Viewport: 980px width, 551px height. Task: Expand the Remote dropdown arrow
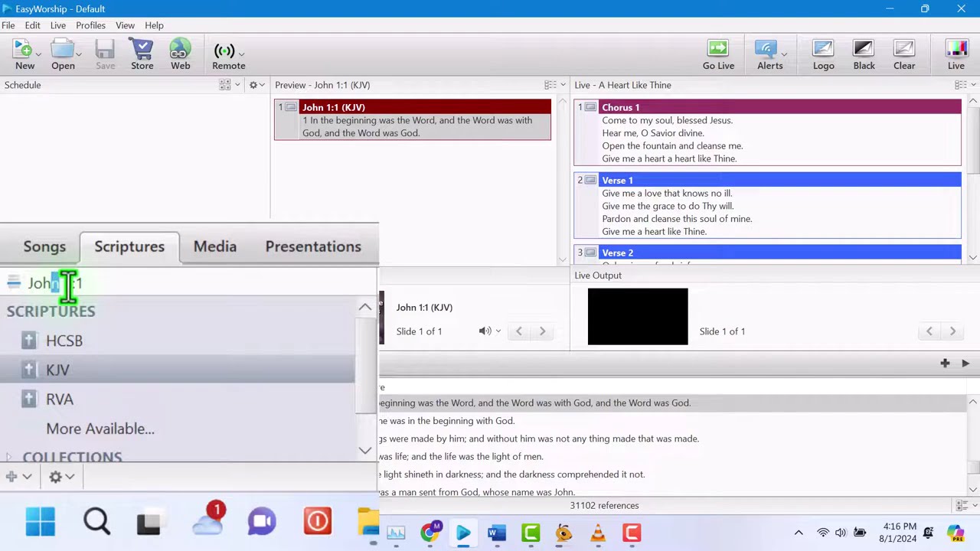coord(241,54)
